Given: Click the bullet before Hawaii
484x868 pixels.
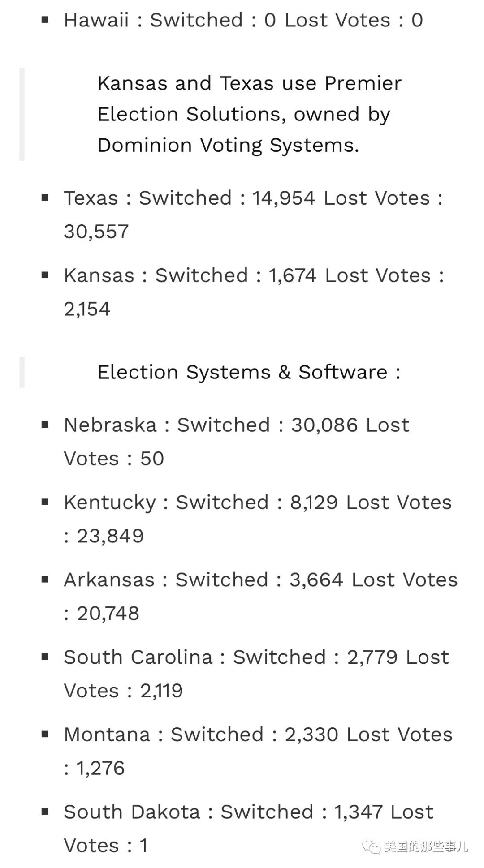Looking at the screenshot, I should click(x=45, y=20).
